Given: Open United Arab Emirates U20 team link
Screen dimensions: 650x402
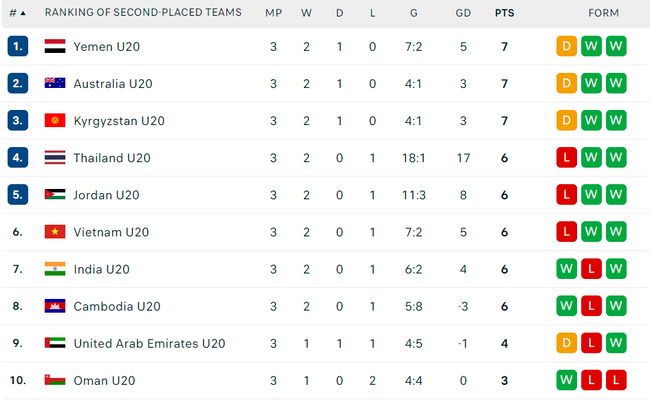Looking at the screenshot, I should coord(150,343).
